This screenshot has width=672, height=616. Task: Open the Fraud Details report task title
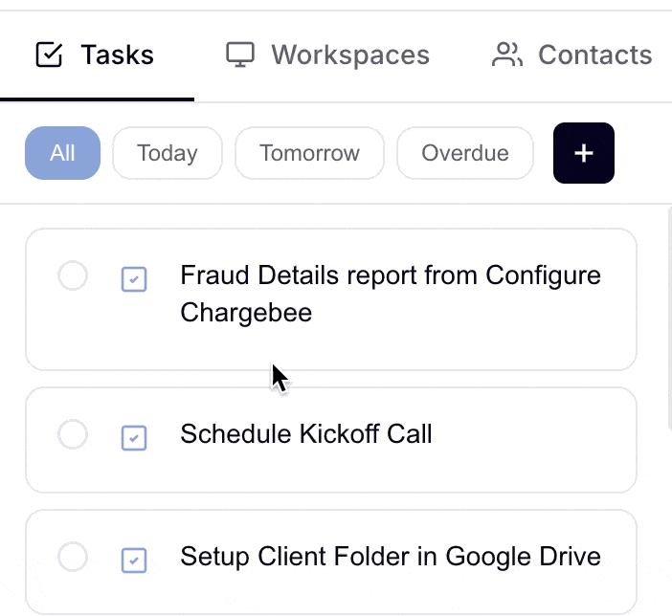pos(390,294)
